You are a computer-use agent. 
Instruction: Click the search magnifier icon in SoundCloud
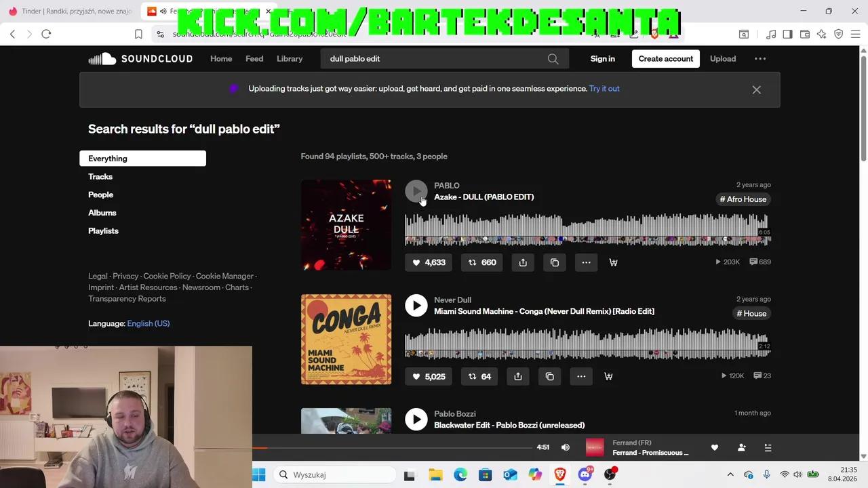(553, 59)
